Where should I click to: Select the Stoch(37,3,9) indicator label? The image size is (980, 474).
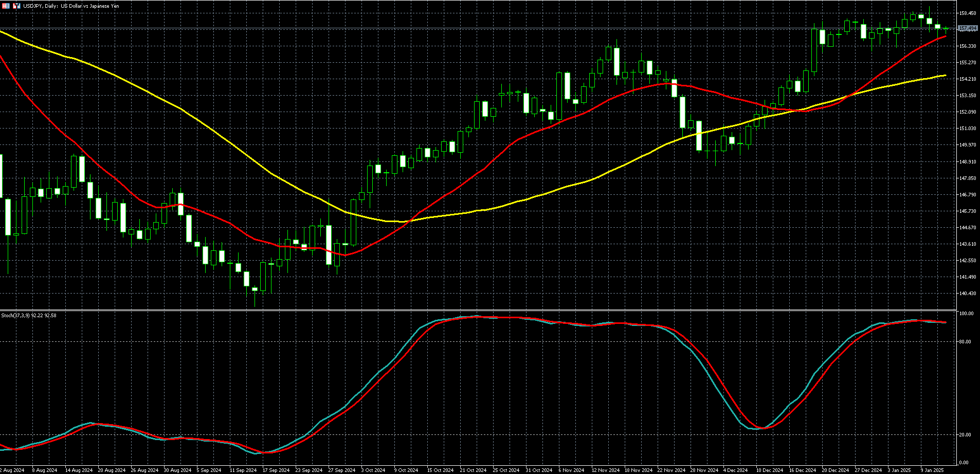pos(29,315)
